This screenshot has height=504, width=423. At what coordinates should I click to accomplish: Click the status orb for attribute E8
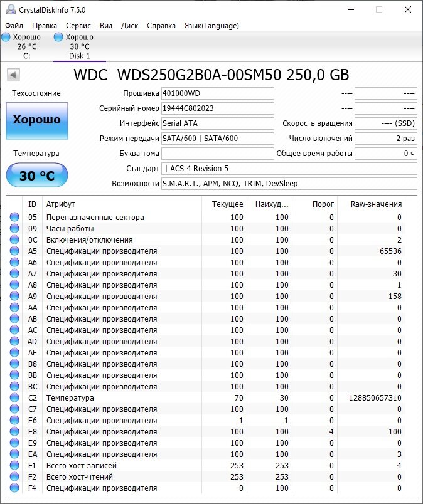click(14, 431)
